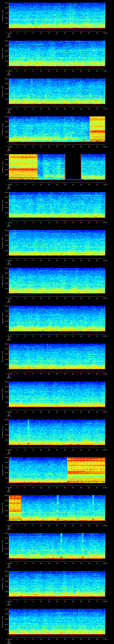
Task: Click the 11:18:00 time axis label
Action: pos(9,184)
